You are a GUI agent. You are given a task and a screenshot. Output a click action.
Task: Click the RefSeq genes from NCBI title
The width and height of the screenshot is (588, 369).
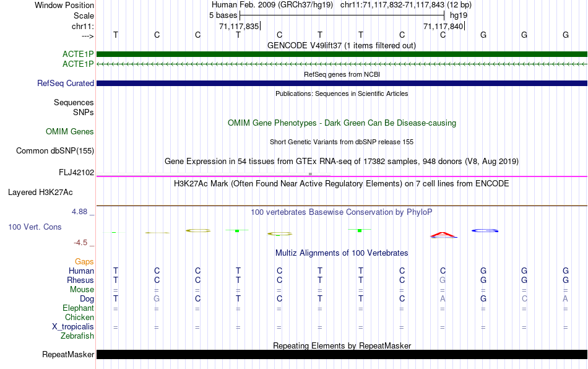[x=342, y=75]
